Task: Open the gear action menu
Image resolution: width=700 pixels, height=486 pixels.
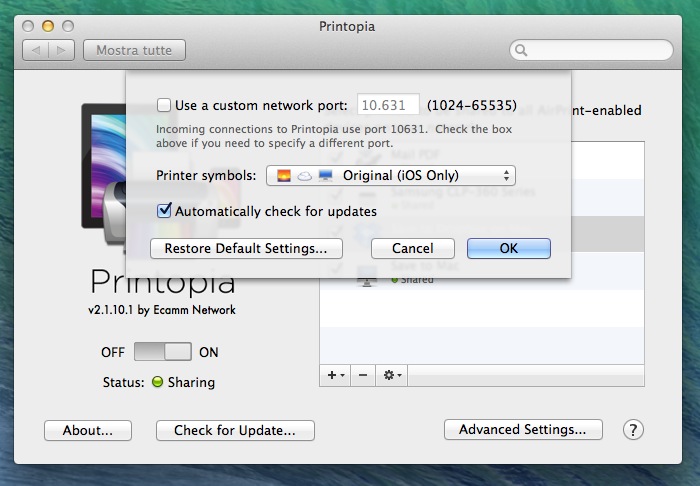Action: click(x=392, y=375)
